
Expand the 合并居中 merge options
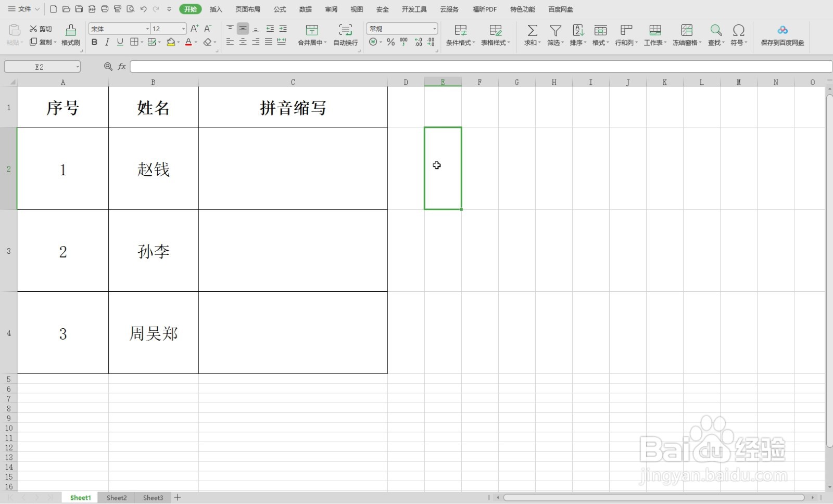pos(325,43)
